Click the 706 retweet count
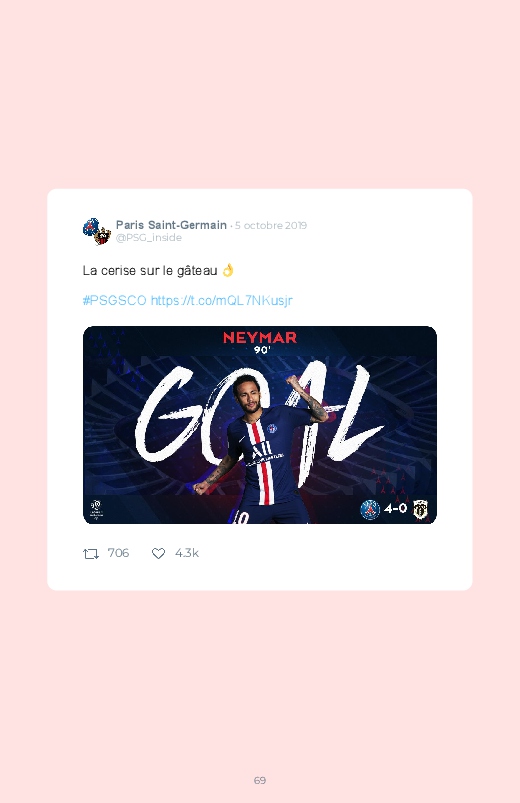520x803 pixels. click(x=118, y=553)
